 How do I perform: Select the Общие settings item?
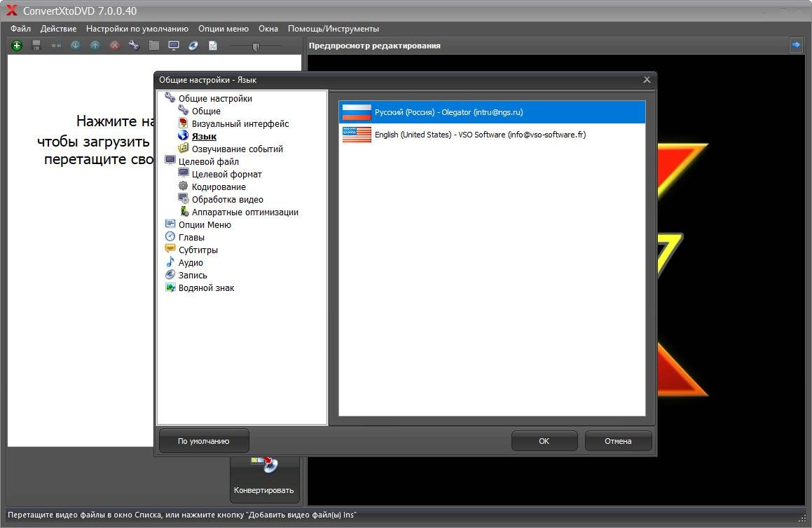tap(206, 111)
